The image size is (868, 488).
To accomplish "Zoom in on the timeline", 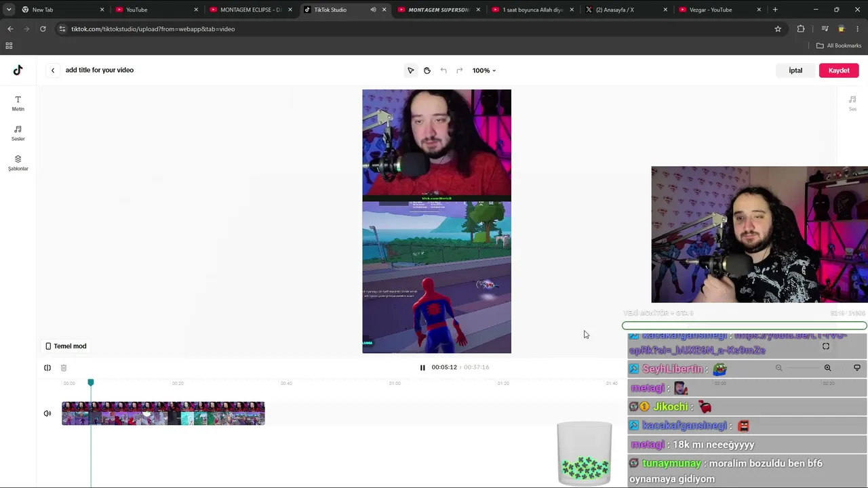I will point(827,368).
